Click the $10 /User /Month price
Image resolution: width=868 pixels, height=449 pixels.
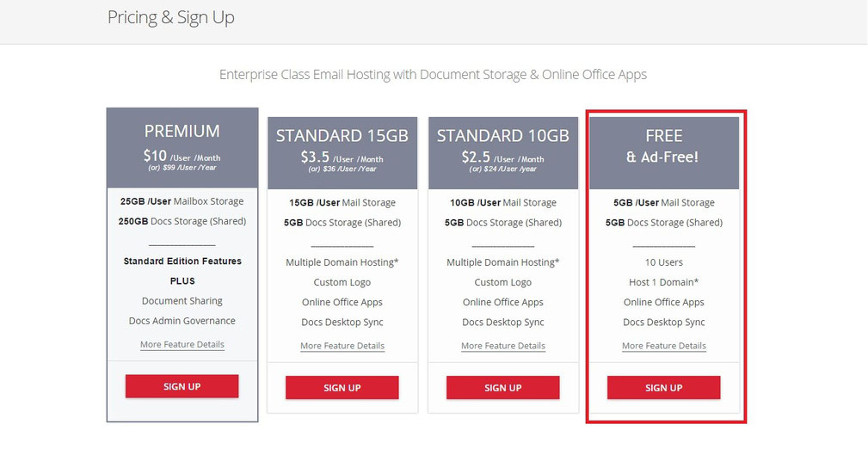pyautogui.click(x=182, y=156)
